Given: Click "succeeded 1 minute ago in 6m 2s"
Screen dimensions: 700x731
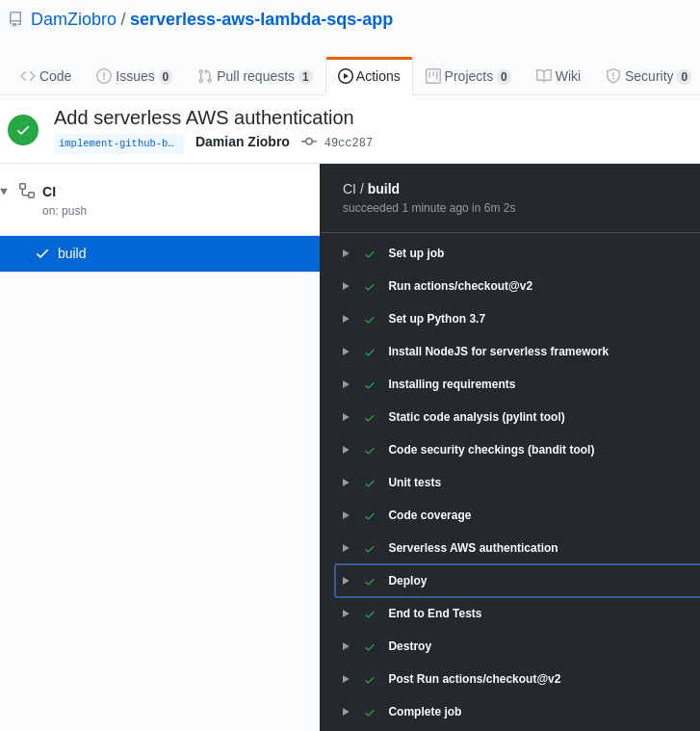Looking at the screenshot, I should (428, 208).
